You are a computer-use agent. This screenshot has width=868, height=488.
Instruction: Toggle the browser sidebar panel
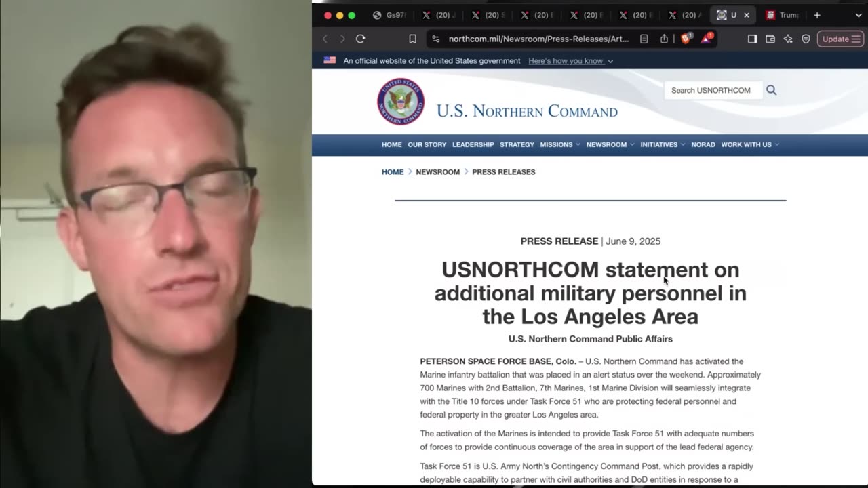(752, 39)
